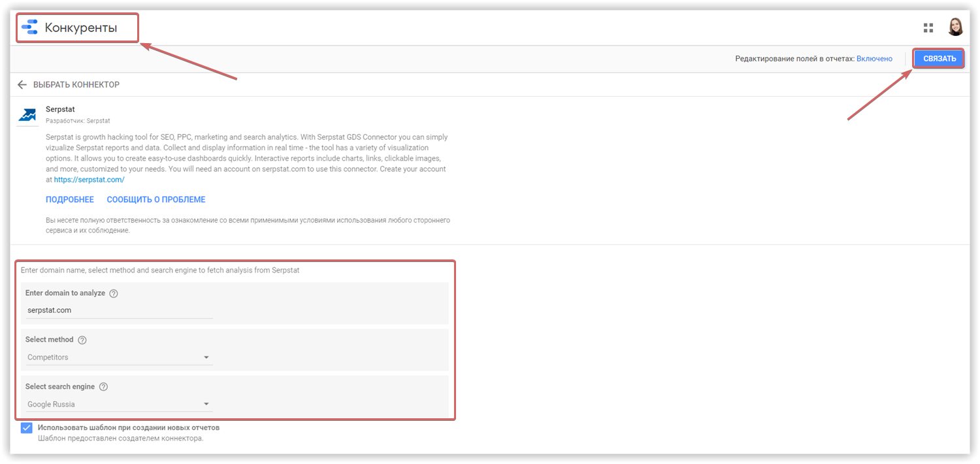Click the ПОДРОБНЕЕ link

(70, 199)
